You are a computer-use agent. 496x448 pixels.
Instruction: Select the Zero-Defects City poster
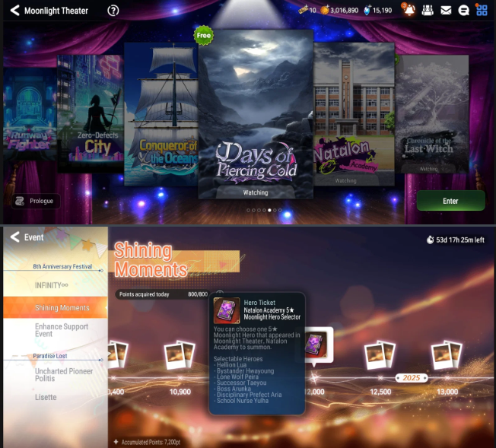(x=91, y=114)
